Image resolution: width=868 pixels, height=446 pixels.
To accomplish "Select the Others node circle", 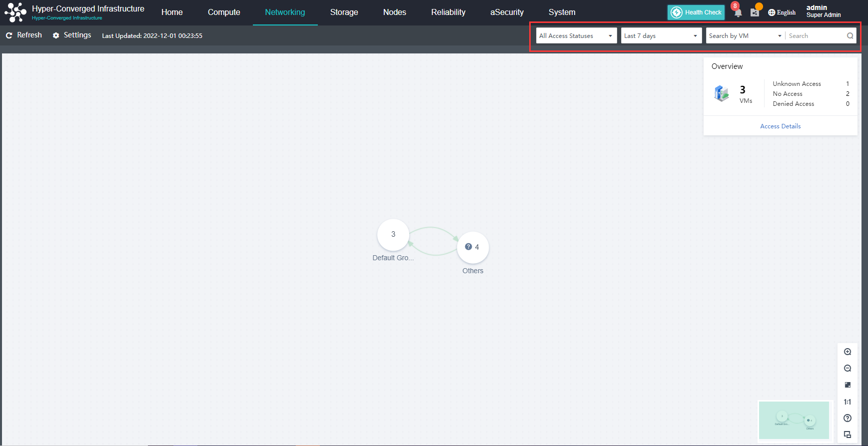I will 473,247.
